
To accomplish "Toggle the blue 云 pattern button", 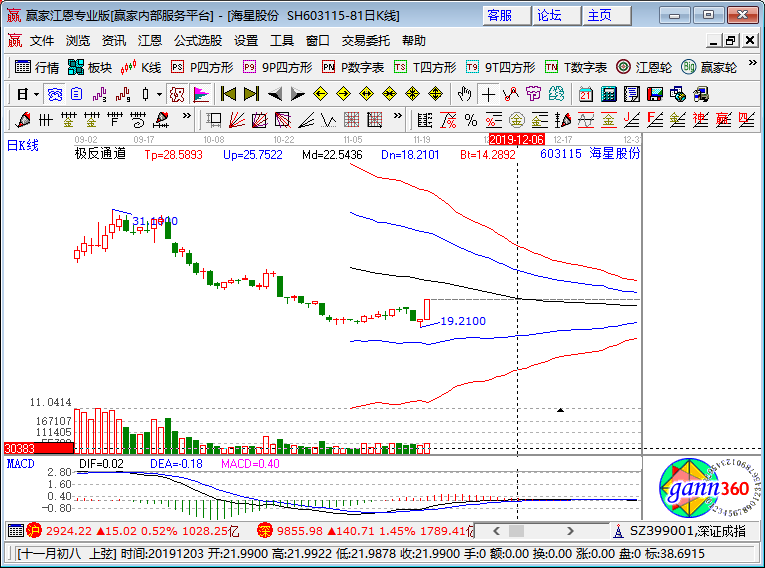I will pyautogui.click(x=55, y=94).
